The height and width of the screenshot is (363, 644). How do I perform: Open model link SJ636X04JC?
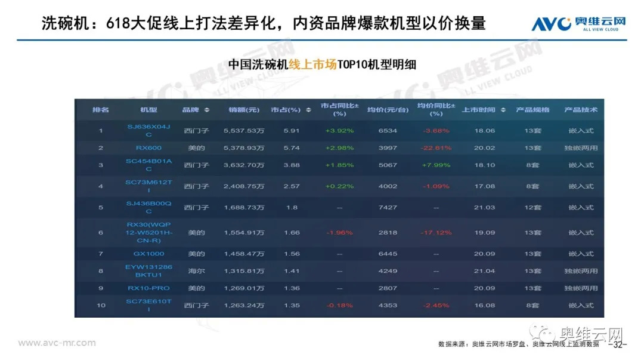tap(148, 130)
